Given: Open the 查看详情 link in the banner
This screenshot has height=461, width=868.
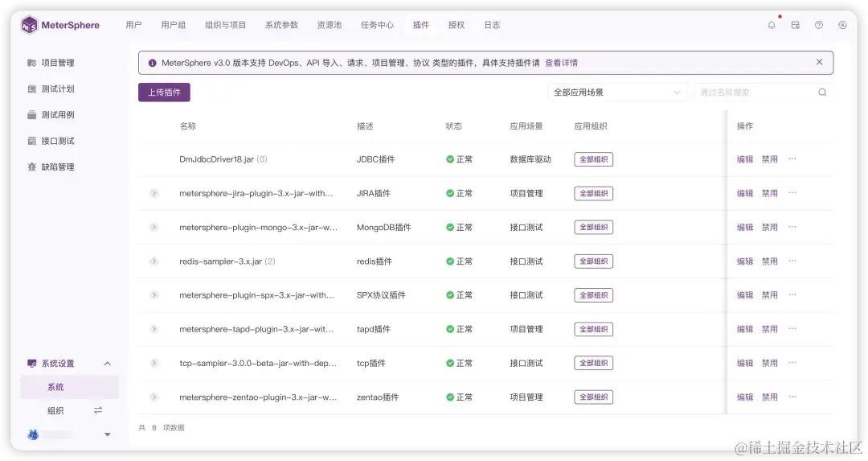Looking at the screenshot, I should [561, 64].
